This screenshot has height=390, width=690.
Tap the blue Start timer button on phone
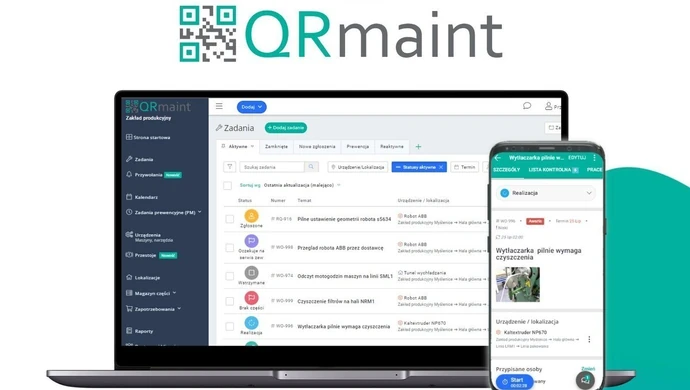click(514, 382)
